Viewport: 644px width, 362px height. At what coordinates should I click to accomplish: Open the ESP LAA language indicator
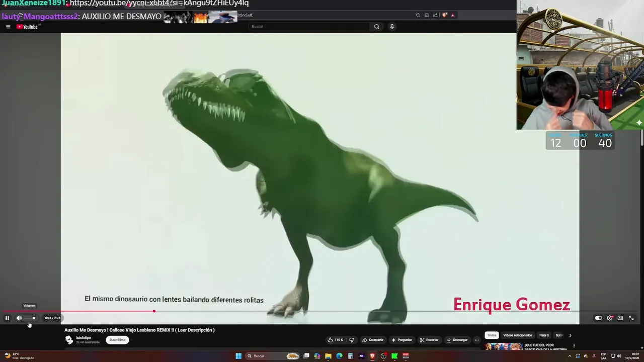(x=603, y=356)
